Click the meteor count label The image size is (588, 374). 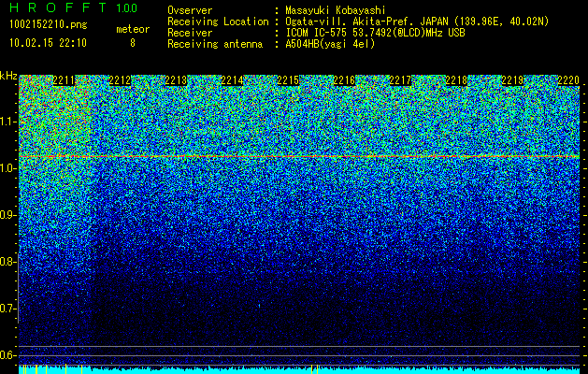pyautogui.click(x=133, y=29)
